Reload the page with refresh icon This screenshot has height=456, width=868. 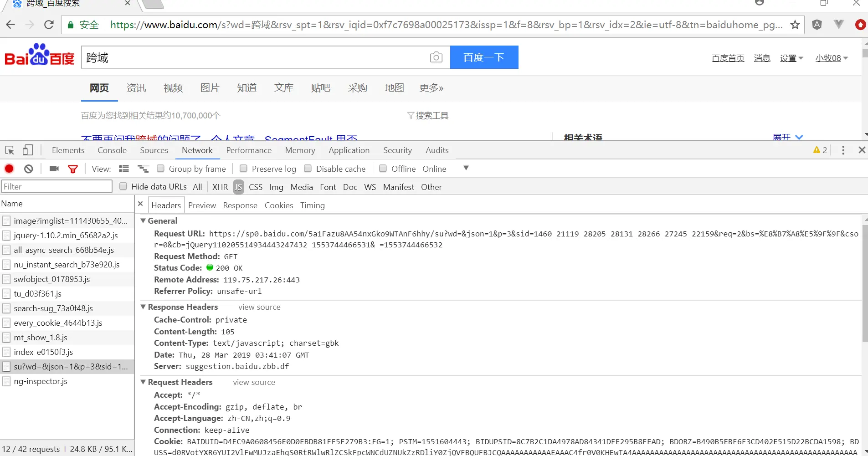pos(49,25)
